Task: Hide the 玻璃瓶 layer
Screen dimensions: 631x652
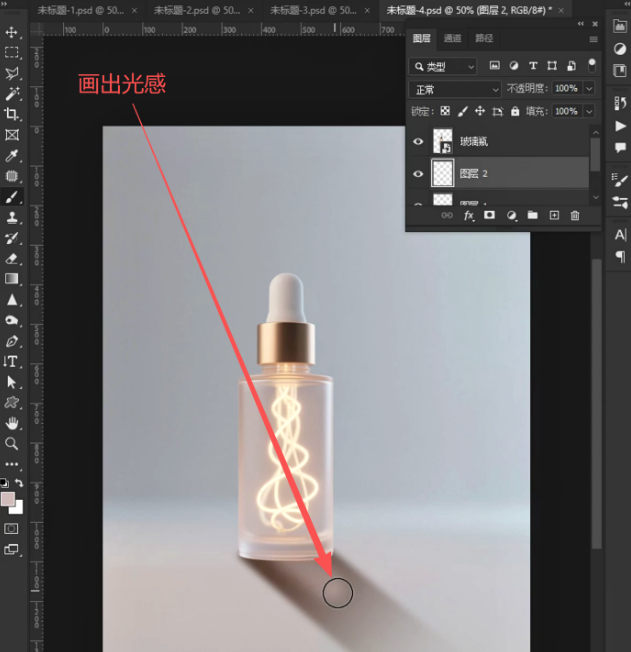Action: pyautogui.click(x=418, y=141)
